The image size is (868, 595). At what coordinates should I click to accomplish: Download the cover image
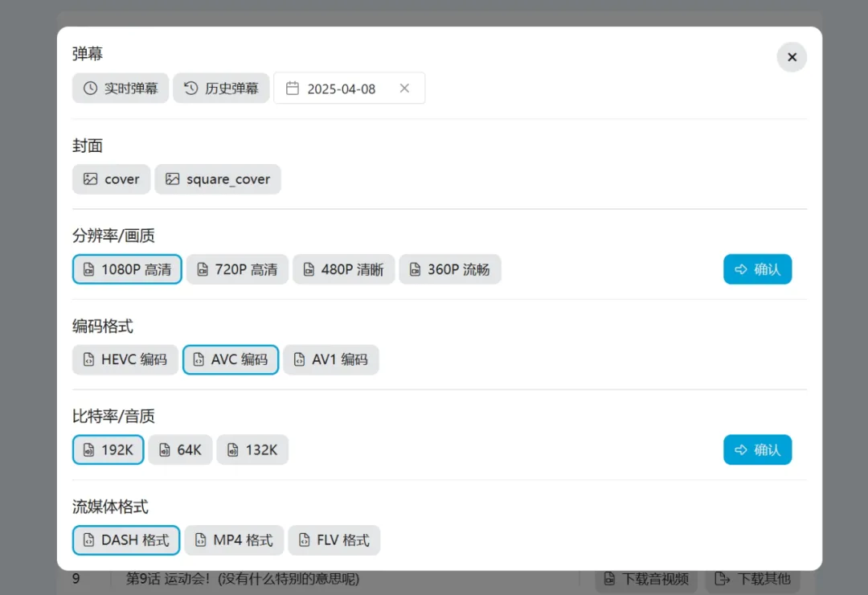111,179
